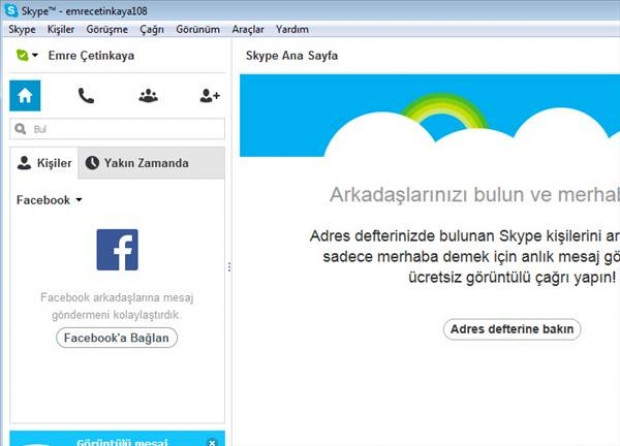
Task: Switch to the Kişiler contacts tab
Action: pyautogui.click(x=44, y=163)
